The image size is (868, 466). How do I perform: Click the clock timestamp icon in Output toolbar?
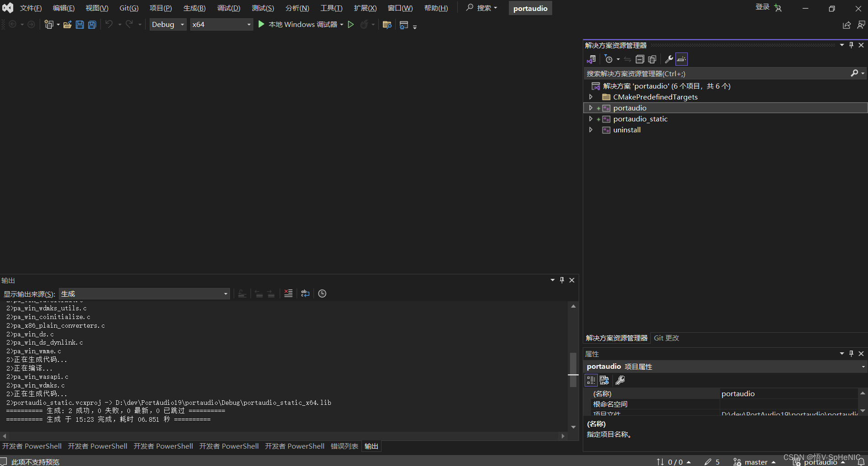(x=322, y=293)
